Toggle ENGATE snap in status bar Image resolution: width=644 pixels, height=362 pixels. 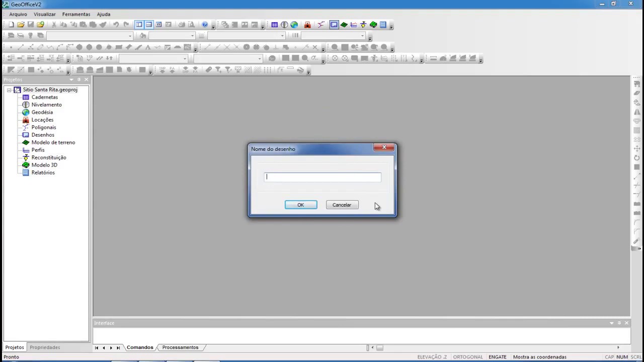498,357
